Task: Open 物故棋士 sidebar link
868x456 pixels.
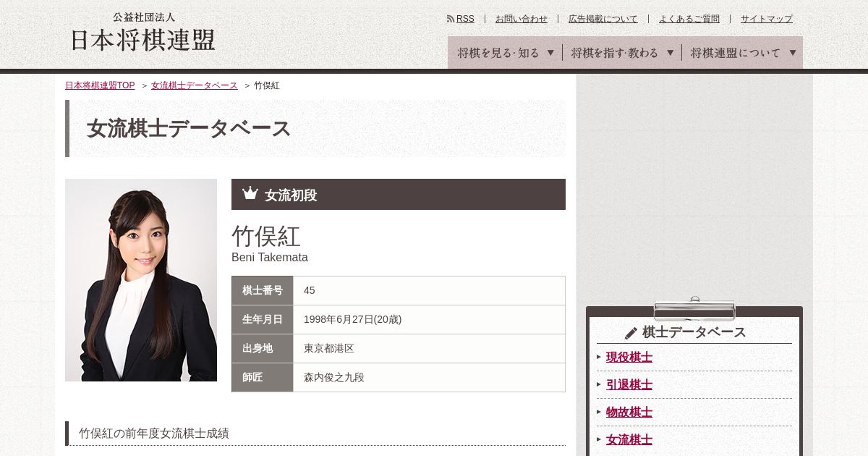Action: tap(629, 412)
